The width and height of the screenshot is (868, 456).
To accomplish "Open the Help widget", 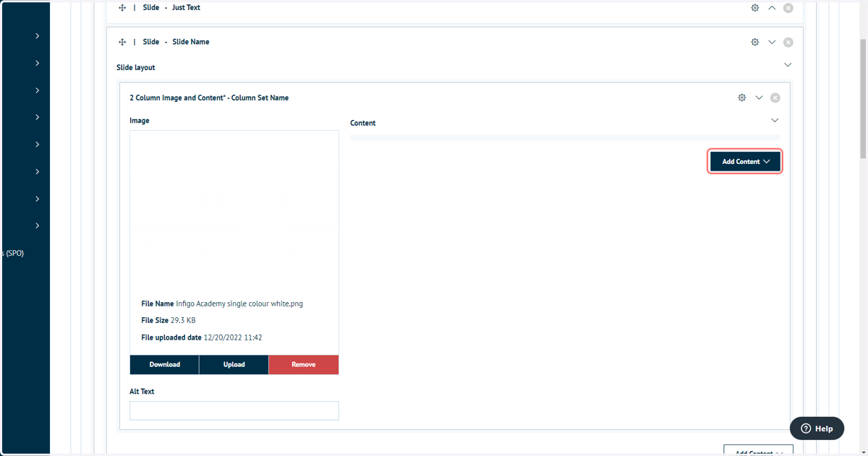I will click(817, 429).
